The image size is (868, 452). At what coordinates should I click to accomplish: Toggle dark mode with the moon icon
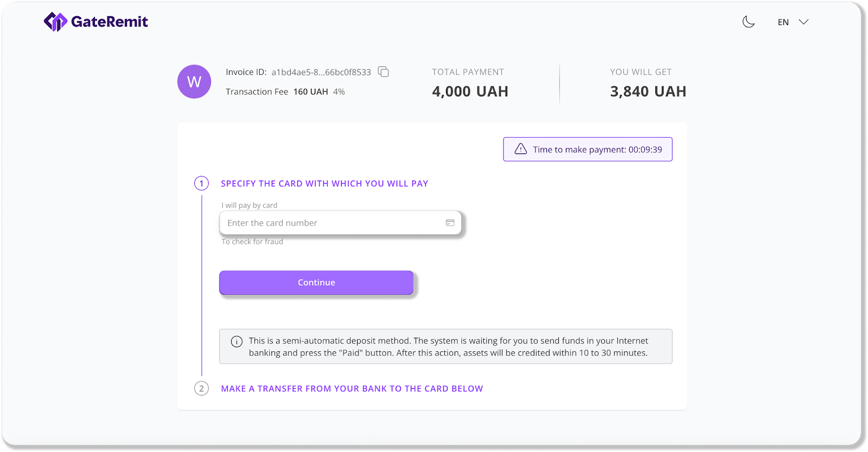[x=749, y=22]
